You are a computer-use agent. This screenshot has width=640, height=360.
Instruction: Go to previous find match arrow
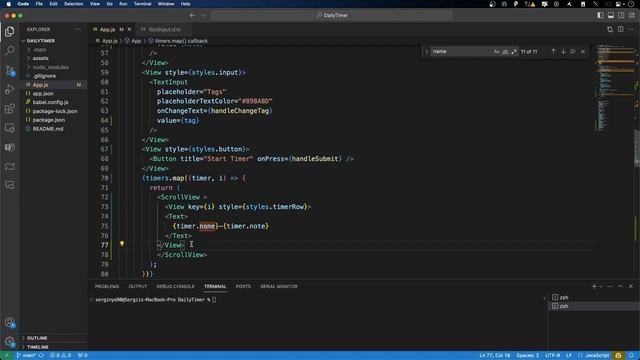[553, 51]
